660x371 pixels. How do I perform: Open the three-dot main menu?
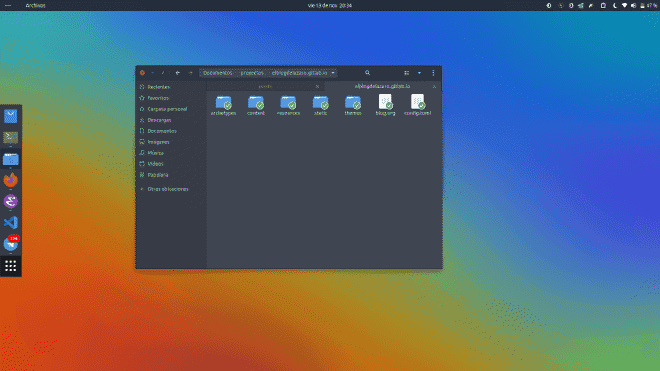click(433, 73)
